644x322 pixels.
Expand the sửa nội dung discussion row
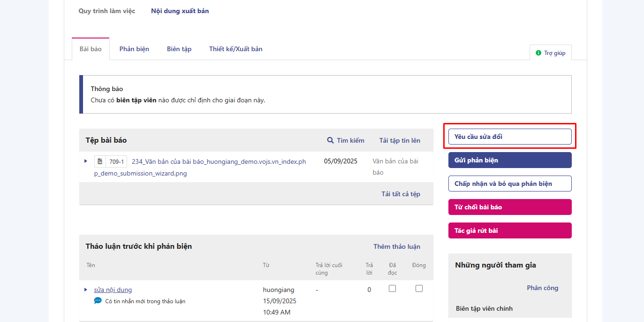click(86, 290)
